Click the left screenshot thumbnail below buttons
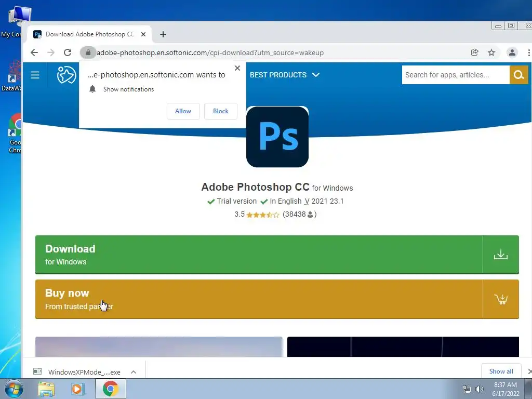The image size is (532, 399). coord(159,347)
